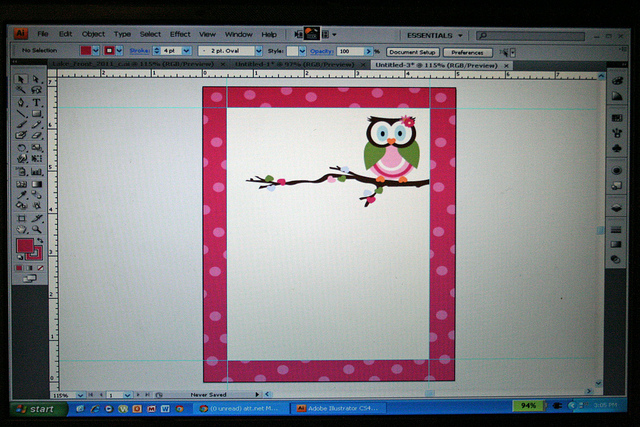Click the Preferences button
The image size is (640, 427).
467,53
